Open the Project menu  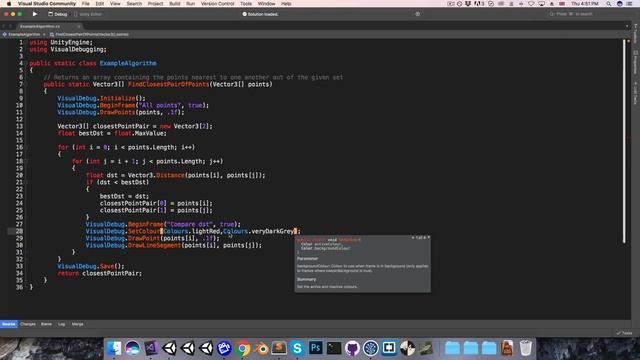point(156,4)
